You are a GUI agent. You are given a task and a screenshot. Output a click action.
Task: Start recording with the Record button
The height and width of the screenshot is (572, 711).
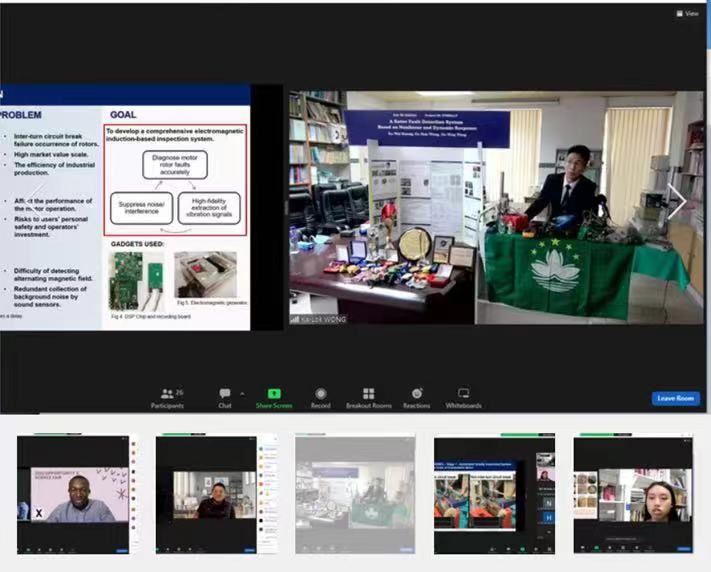pos(321,396)
